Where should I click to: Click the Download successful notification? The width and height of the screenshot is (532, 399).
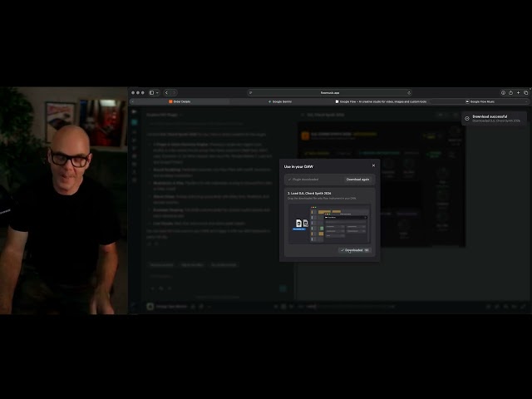(x=494, y=118)
